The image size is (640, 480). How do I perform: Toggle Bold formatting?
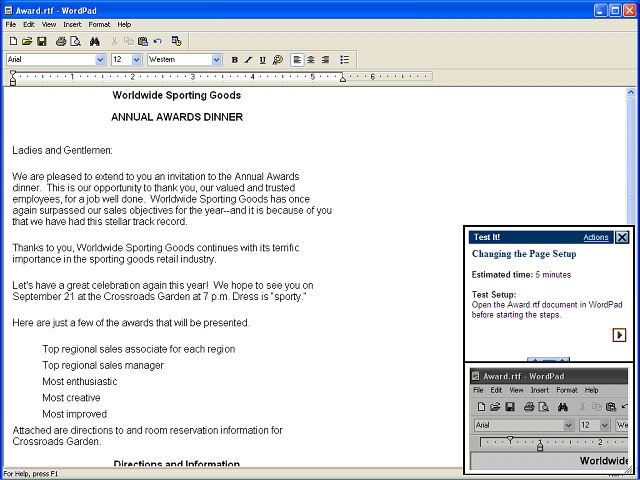[x=235, y=60]
